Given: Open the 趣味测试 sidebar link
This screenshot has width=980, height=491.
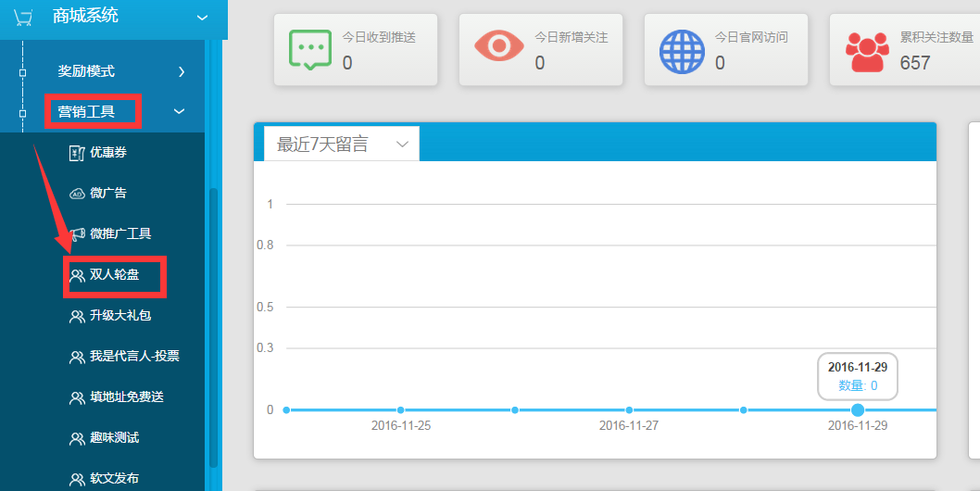Looking at the screenshot, I should 114,438.
